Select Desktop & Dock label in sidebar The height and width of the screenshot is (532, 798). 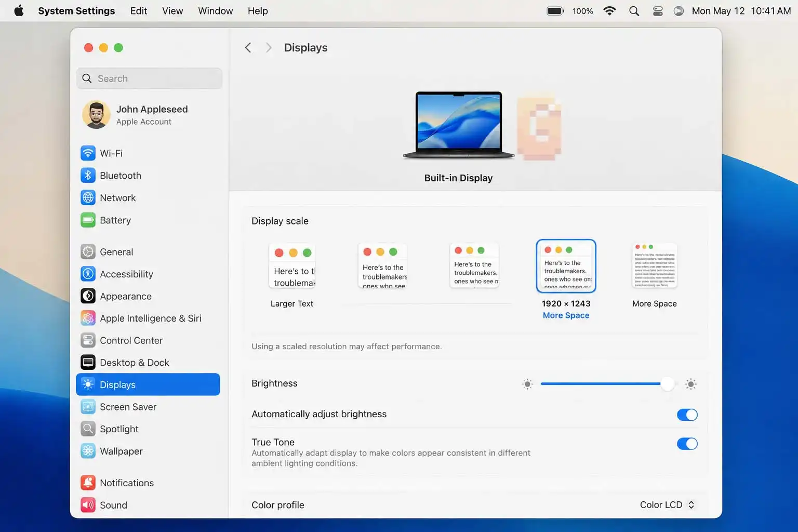tap(135, 363)
